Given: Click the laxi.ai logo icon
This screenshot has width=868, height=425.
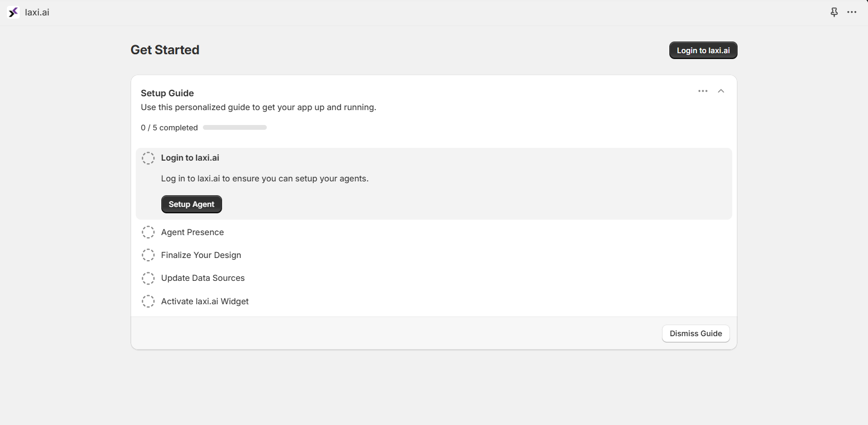Looking at the screenshot, I should pyautogui.click(x=13, y=12).
